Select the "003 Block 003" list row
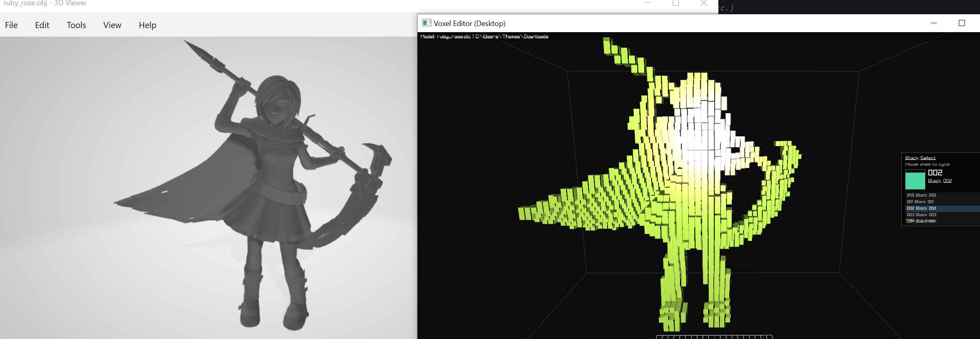The image size is (980, 339). pyautogui.click(x=943, y=215)
